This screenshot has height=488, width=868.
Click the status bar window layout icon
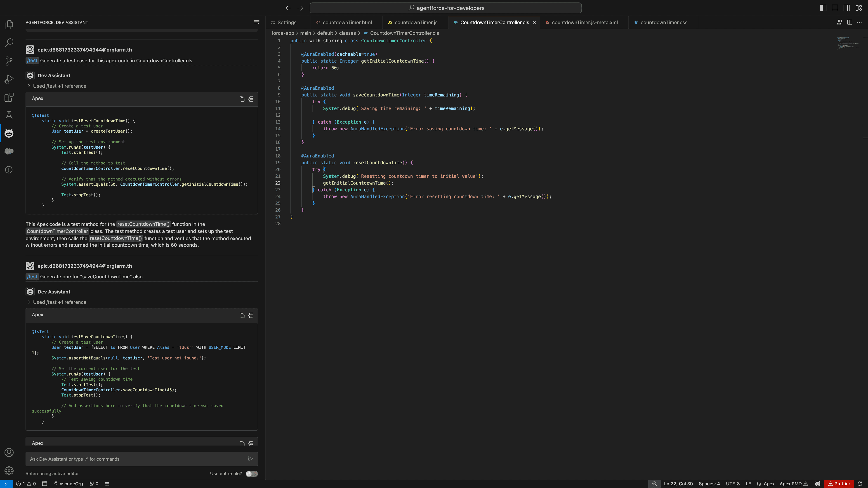[x=45, y=484]
